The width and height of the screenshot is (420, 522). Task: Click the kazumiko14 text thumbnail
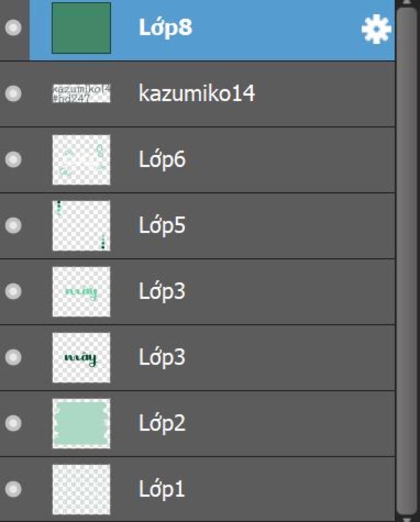[x=81, y=93]
